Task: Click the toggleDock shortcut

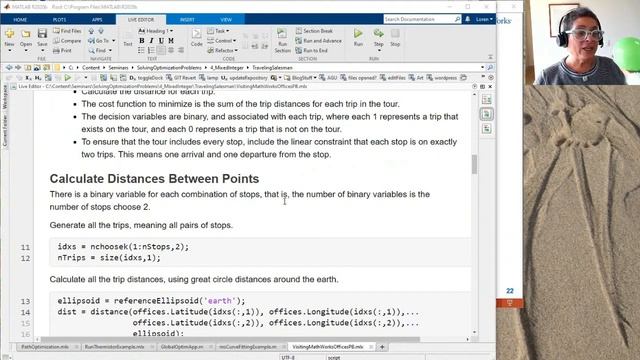Action: [x=146, y=78]
